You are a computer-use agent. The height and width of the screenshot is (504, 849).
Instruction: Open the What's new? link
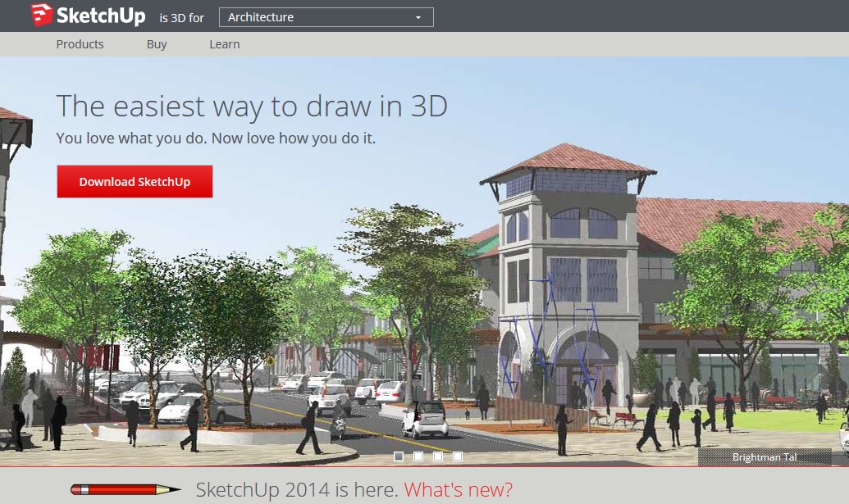(x=458, y=489)
